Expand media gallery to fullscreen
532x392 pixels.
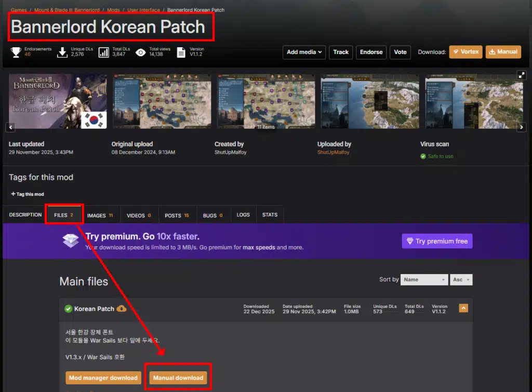(x=522, y=75)
